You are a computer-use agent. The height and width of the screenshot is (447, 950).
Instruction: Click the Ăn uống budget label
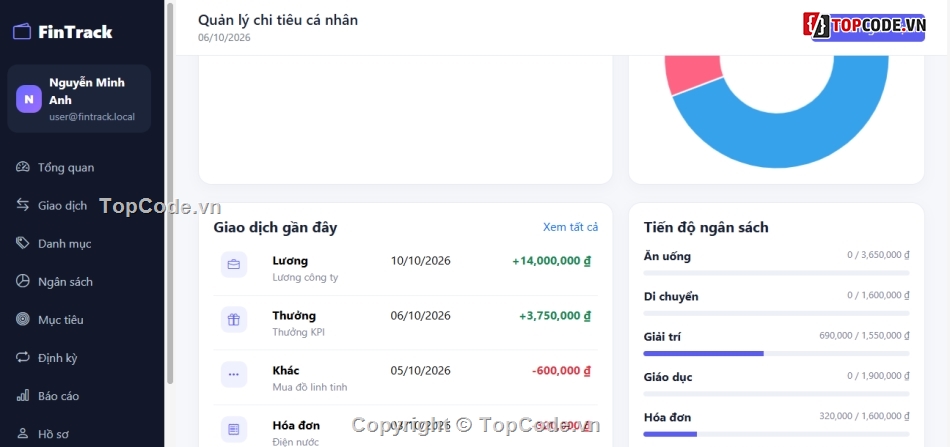(667, 256)
